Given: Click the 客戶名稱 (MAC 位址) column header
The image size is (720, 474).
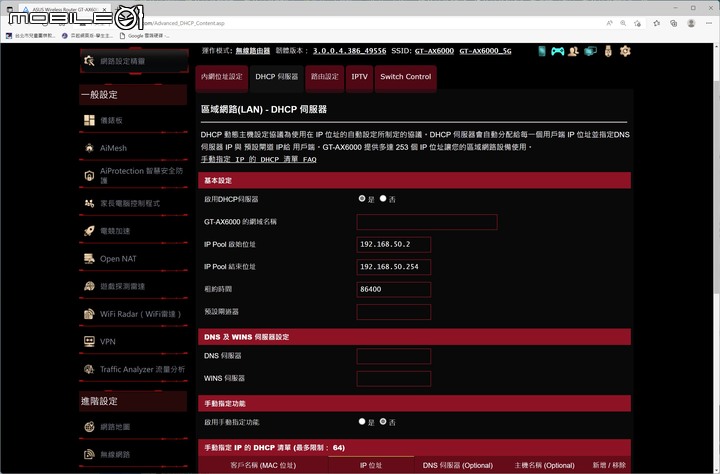Looking at the screenshot, I should tap(263, 465).
